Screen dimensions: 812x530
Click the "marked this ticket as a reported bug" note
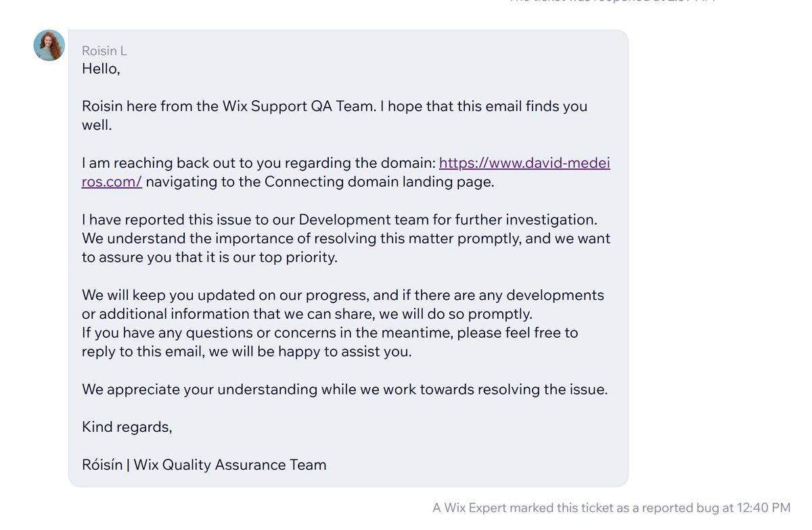coord(612,507)
